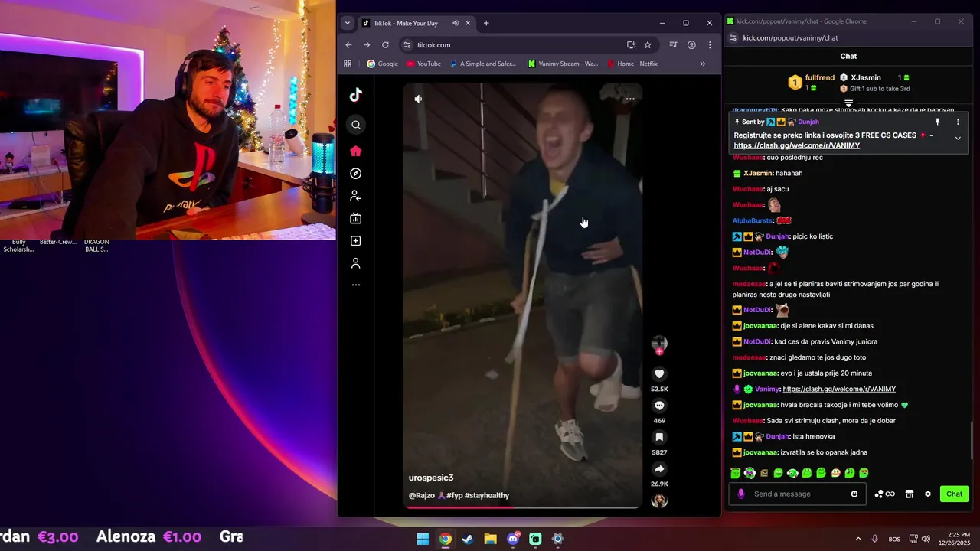Viewport: 980px width, 551px height.
Task: Select the TikTok - Make Your Day tab
Action: (x=416, y=23)
